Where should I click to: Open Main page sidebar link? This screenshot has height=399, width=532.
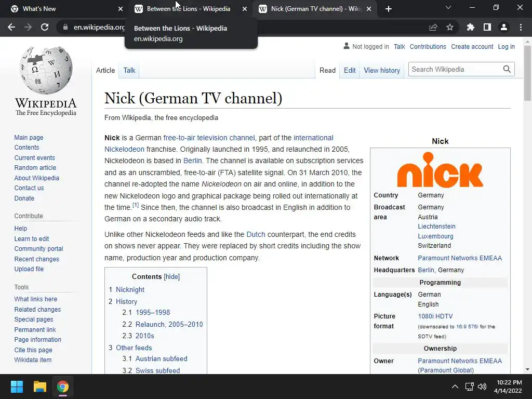coord(29,137)
